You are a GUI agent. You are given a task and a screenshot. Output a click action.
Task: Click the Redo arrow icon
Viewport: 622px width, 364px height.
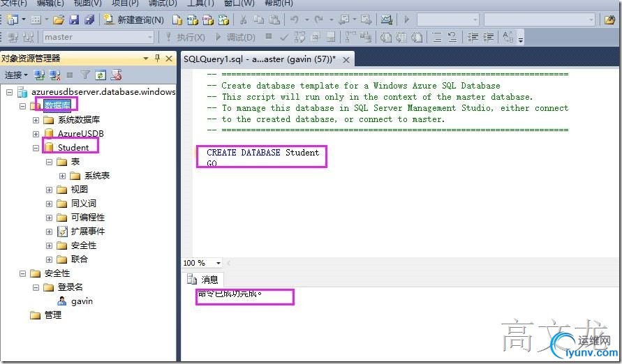click(318, 20)
